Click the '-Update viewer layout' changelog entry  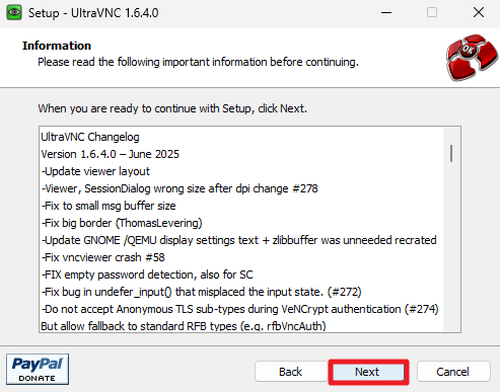coord(96,171)
